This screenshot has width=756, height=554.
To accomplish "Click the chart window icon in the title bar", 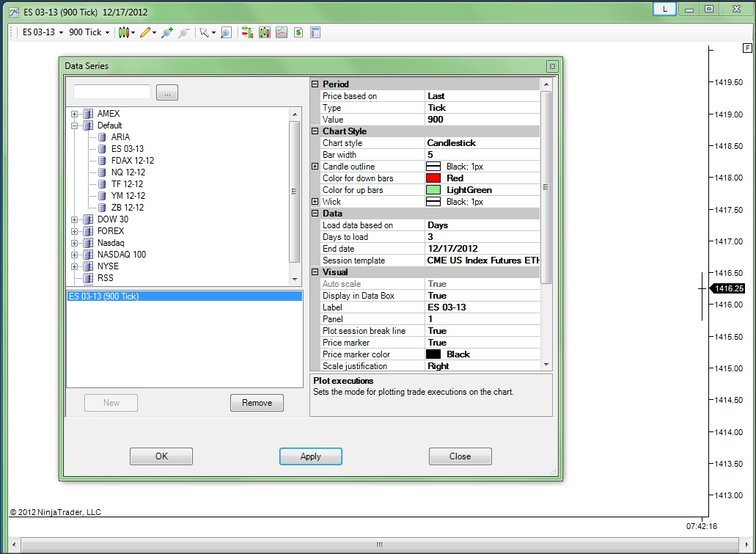I will (x=14, y=12).
